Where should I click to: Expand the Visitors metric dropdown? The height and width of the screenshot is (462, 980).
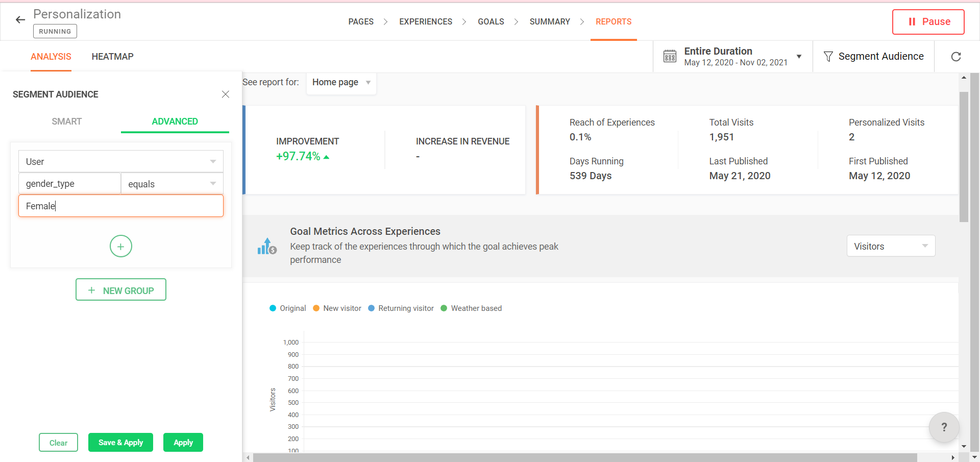[891, 246]
